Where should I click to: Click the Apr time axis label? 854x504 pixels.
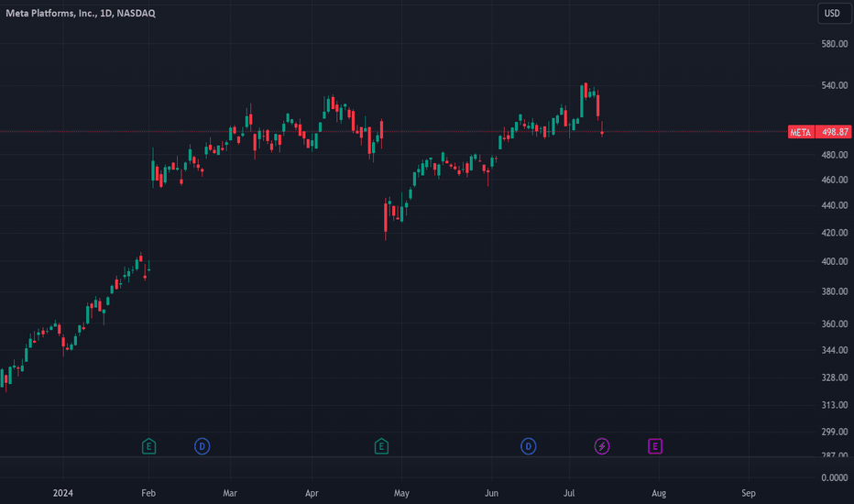(x=312, y=493)
